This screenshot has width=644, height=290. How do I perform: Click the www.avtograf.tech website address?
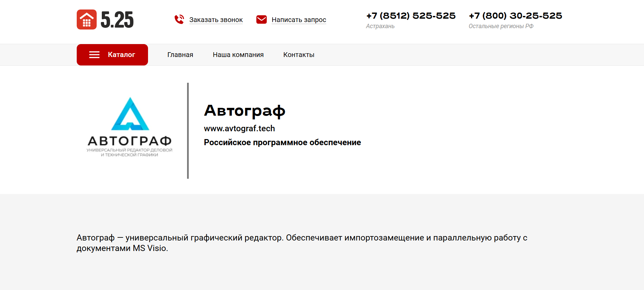[x=239, y=129]
